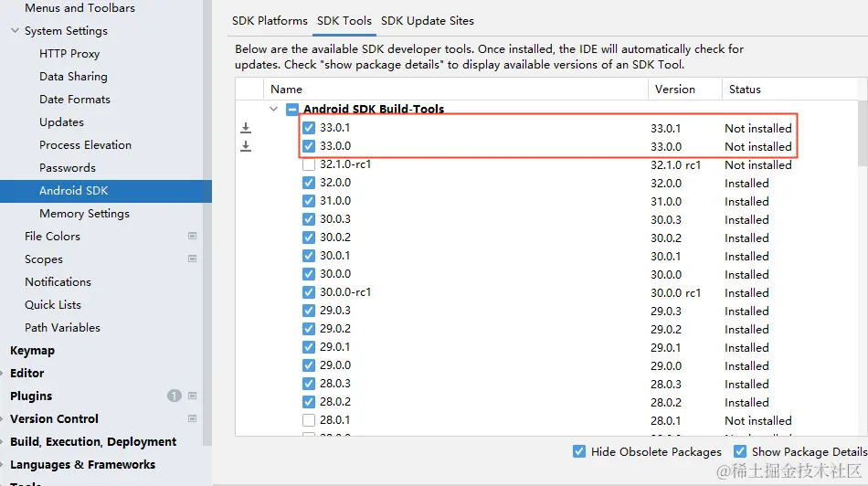
Task: Uncheck the 28.0.3 build-tools checkbox
Action: coord(309,384)
